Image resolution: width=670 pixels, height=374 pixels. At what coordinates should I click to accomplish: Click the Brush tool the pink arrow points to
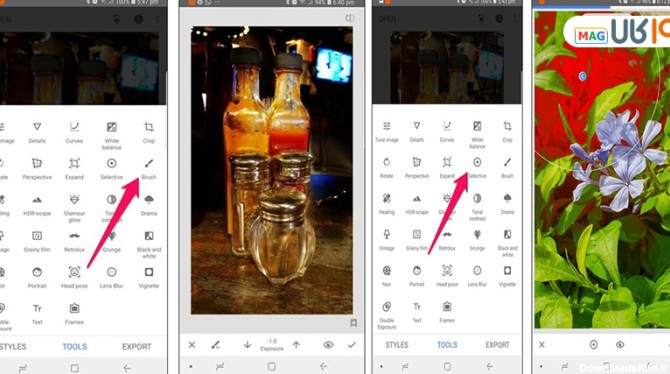click(149, 168)
